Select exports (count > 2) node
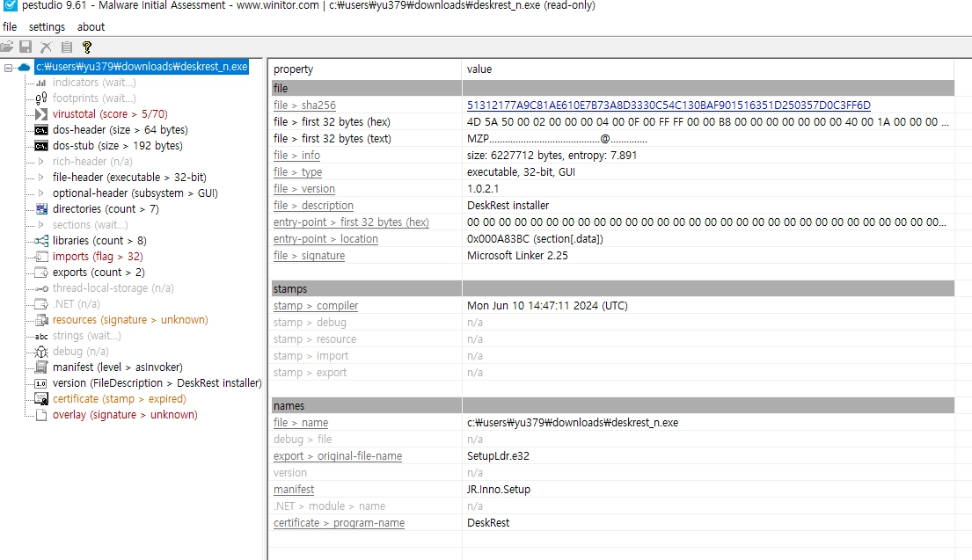 pos(99,272)
